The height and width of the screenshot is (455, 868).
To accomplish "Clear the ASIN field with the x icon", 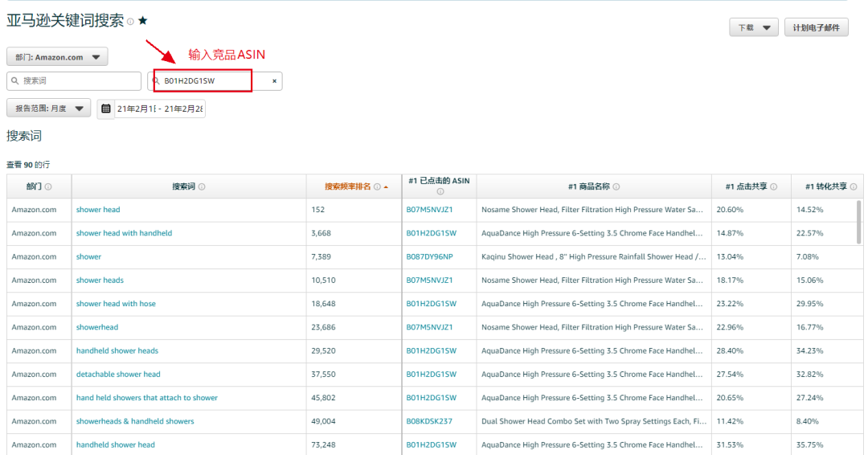I will coord(274,81).
